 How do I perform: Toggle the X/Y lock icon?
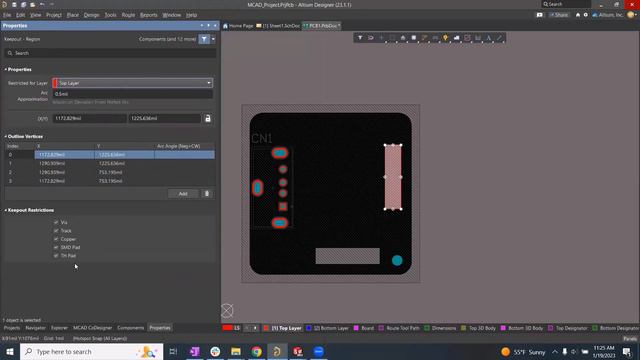[208, 118]
